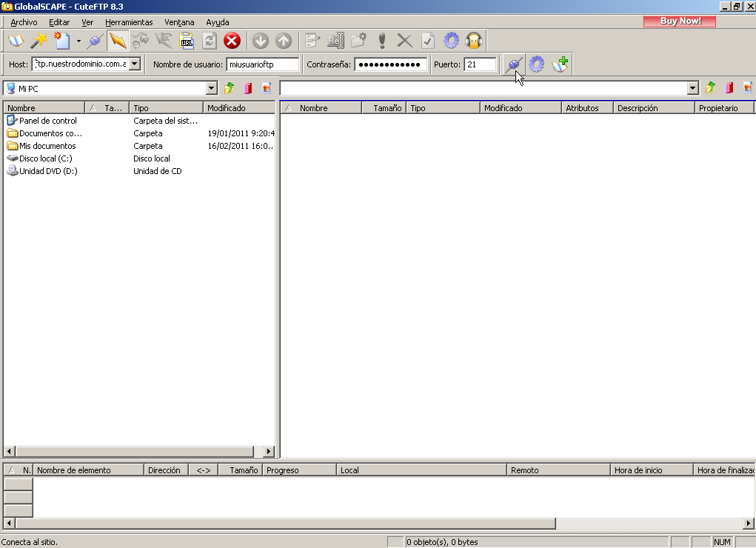The image size is (756, 548).
Task: Click the Puerto field showing 21
Action: (481, 64)
